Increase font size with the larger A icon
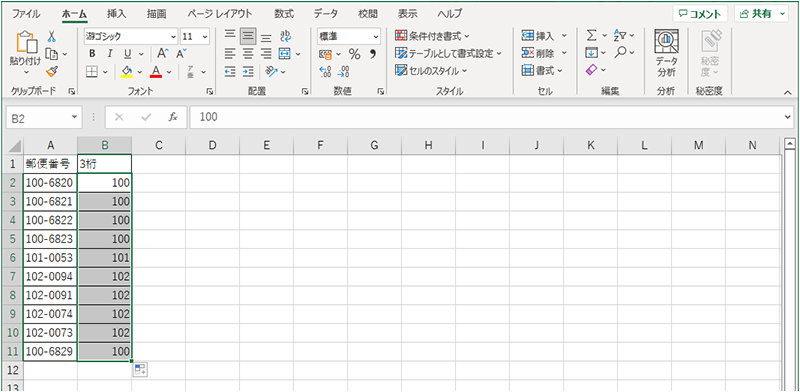 [163, 54]
